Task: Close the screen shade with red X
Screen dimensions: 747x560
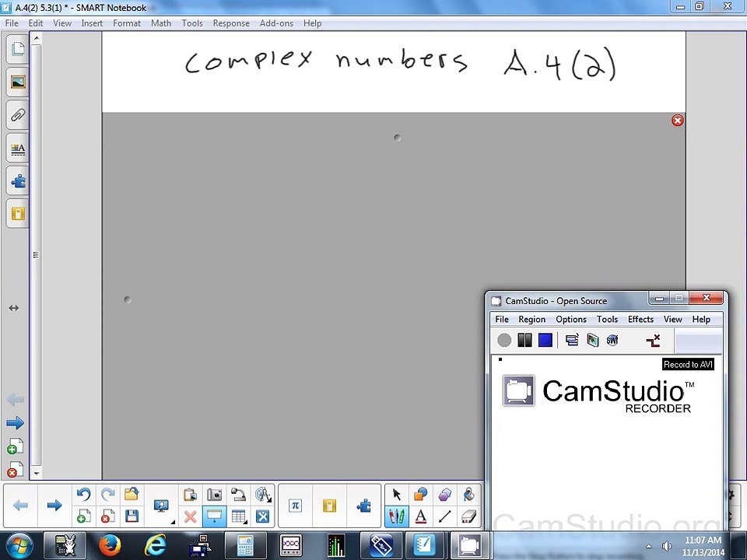Action: pos(678,120)
